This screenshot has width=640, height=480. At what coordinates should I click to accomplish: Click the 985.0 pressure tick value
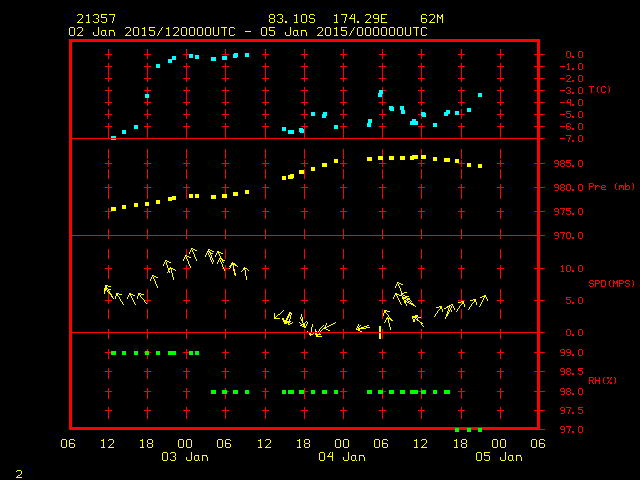click(574, 163)
